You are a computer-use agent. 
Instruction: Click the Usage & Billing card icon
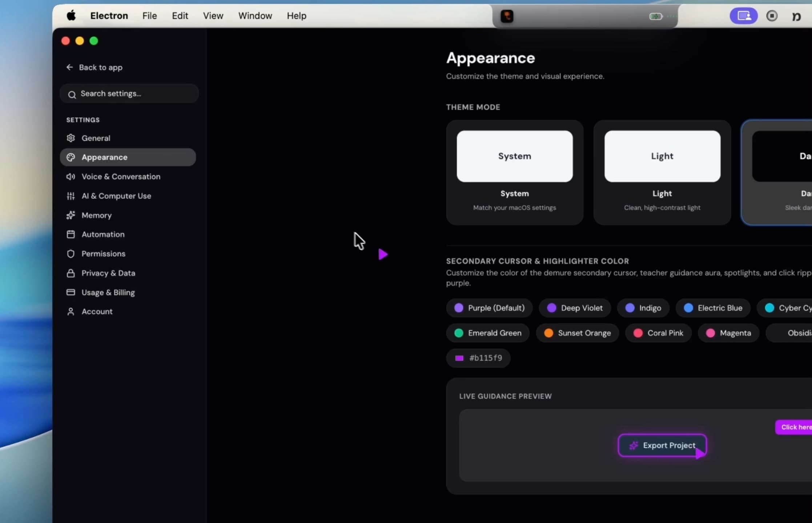(71, 292)
